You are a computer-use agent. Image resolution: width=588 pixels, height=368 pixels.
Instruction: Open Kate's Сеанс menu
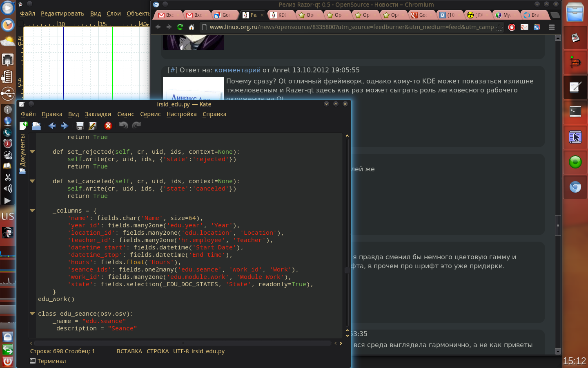pyautogui.click(x=125, y=114)
